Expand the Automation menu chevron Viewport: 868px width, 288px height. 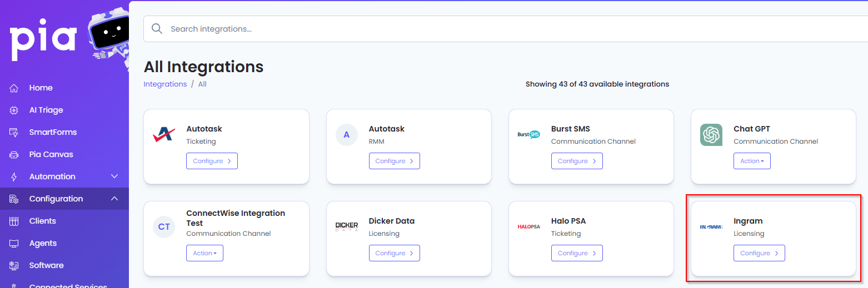114,176
